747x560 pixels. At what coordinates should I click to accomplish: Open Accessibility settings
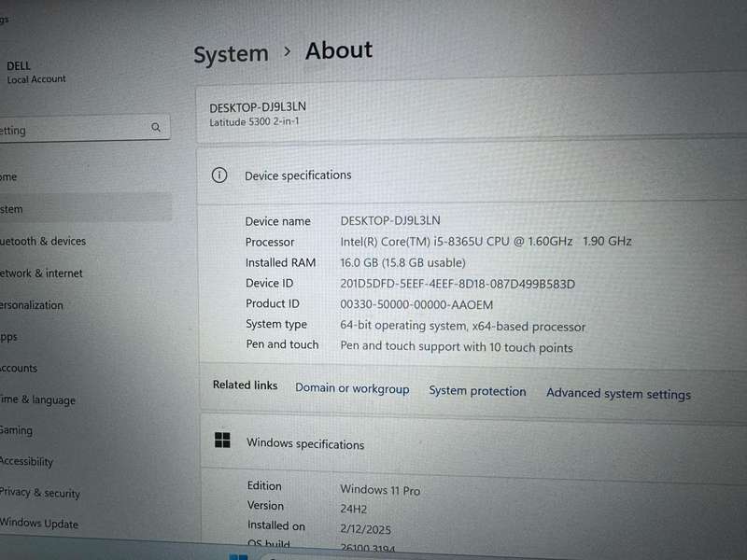(x=27, y=461)
